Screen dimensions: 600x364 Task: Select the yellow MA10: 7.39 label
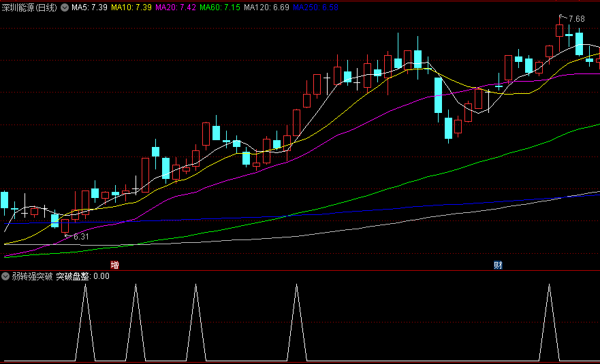pyautogui.click(x=131, y=7)
